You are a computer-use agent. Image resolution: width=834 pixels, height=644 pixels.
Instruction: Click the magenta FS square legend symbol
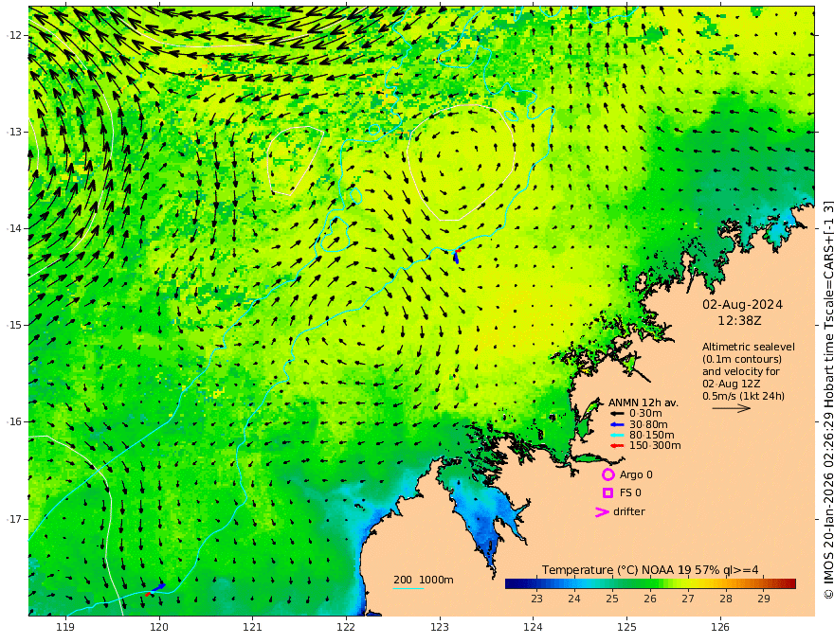(x=607, y=493)
